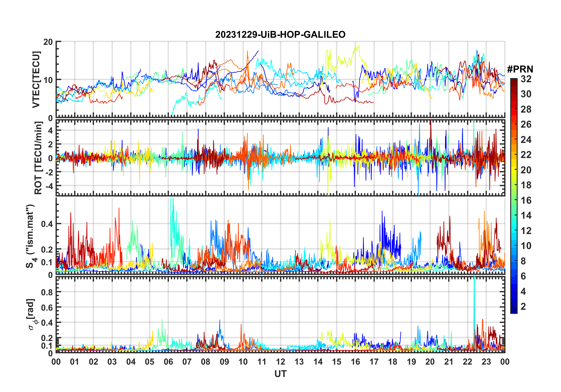The height and width of the screenshot is (392, 561).
Task: Click UT axis hour tick 07
Action: click(x=187, y=362)
